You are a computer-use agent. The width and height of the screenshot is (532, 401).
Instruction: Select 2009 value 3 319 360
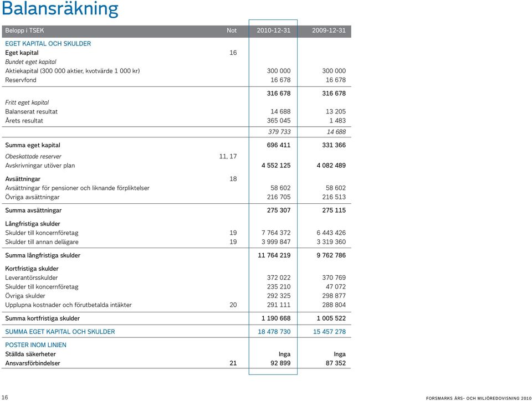pyautogui.click(x=331, y=242)
